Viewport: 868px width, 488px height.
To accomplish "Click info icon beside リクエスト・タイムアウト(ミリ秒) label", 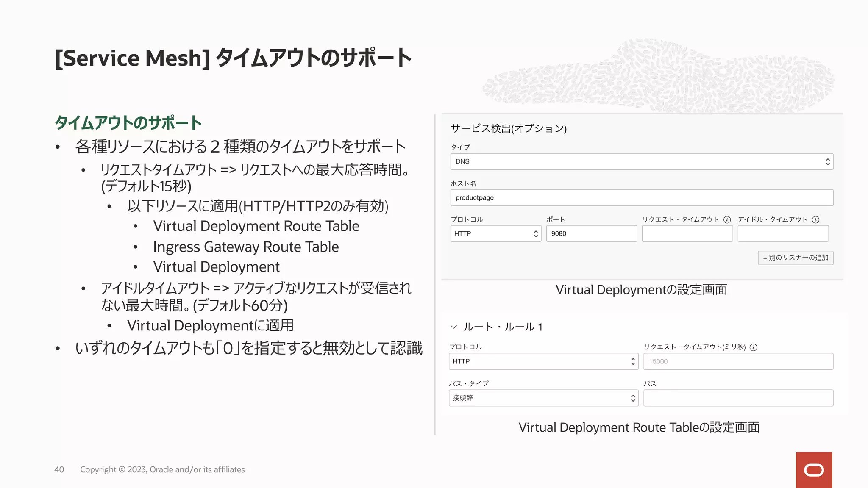I will click(x=753, y=347).
